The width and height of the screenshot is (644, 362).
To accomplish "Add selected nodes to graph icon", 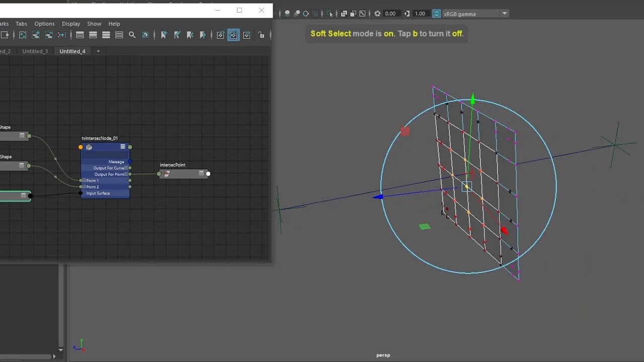I will pyautogui.click(x=35, y=35).
